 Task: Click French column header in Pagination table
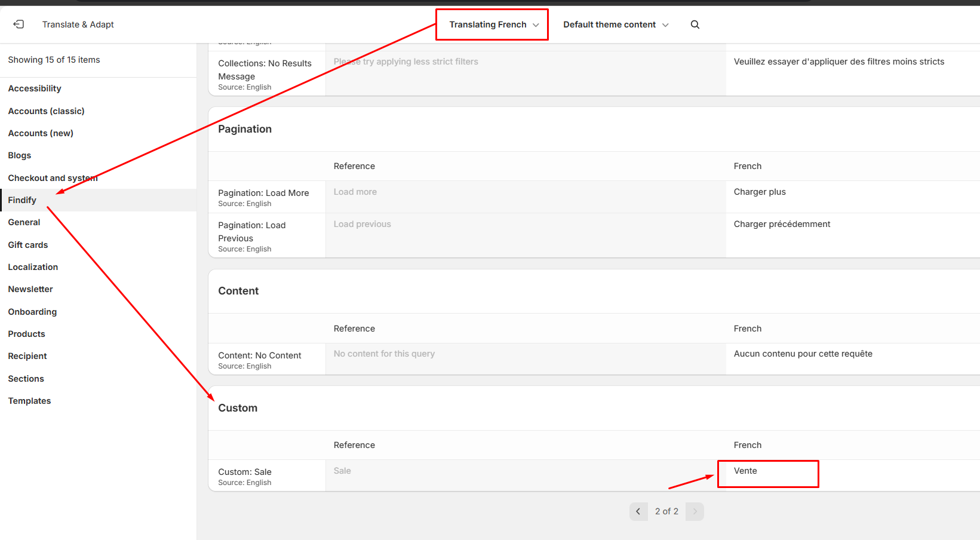click(x=748, y=166)
